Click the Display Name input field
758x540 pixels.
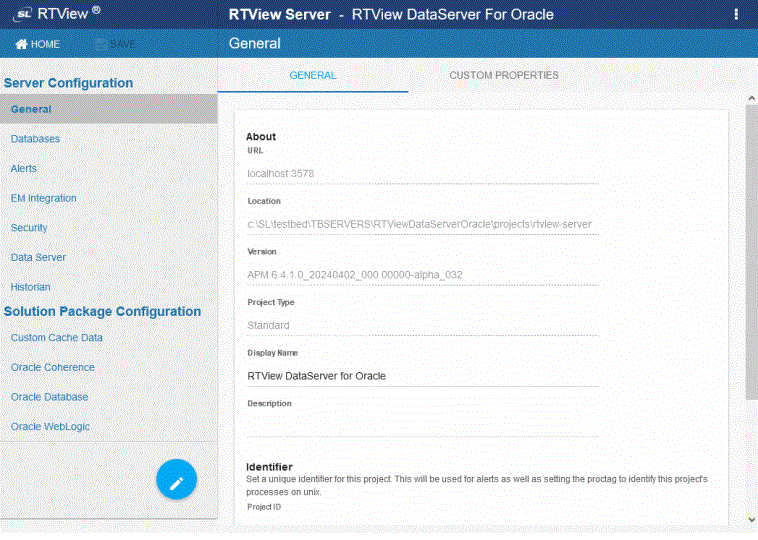coord(423,376)
